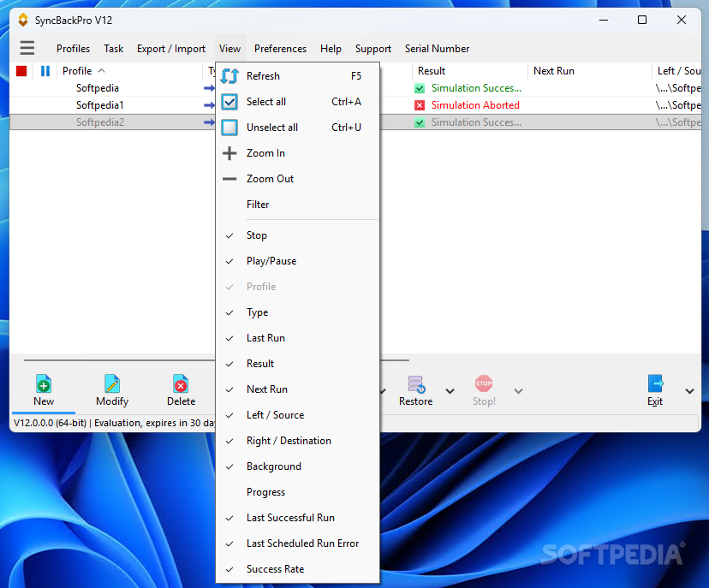Click the Unselect all empty box icon
Viewport: 709px width, 588px height.
(229, 128)
